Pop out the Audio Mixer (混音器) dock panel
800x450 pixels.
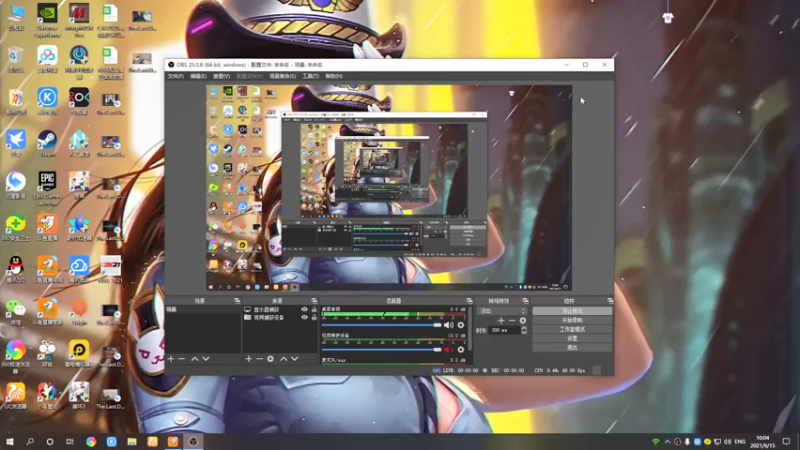tap(469, 301)
